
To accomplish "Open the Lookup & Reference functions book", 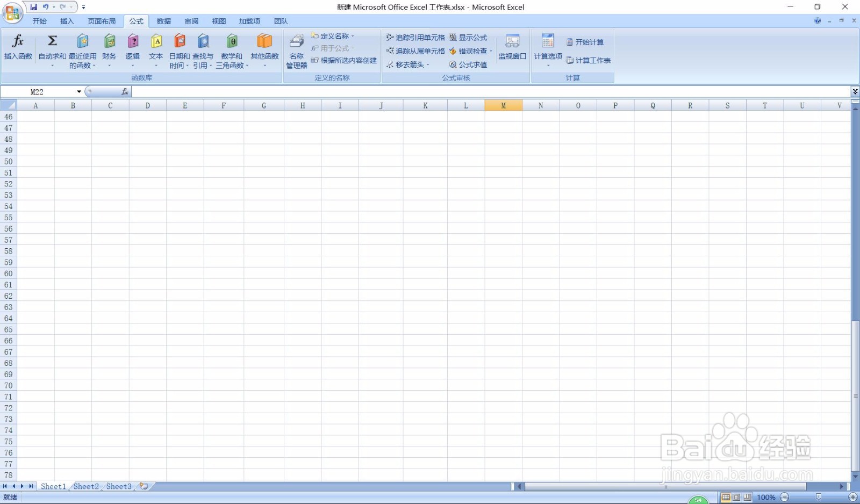I will coord(203,41).
